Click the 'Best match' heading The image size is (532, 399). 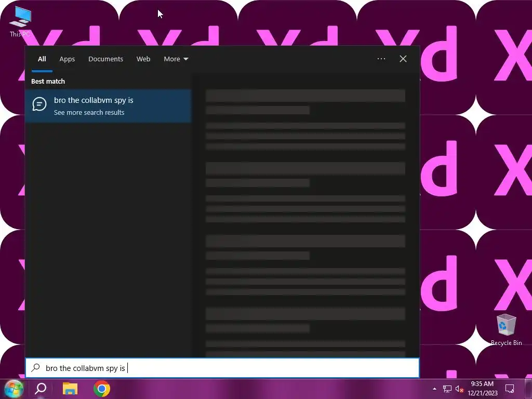pos(48,81)
